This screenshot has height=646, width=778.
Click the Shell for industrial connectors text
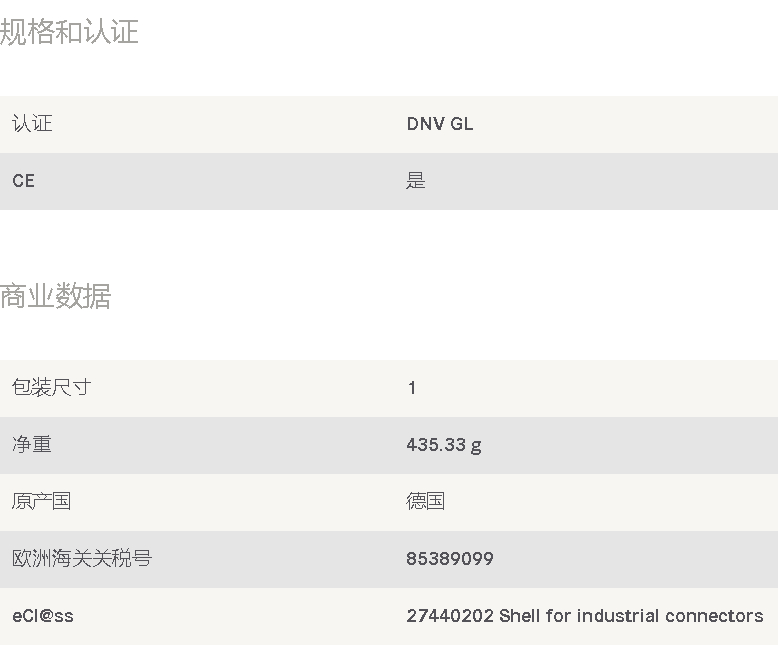631,616
